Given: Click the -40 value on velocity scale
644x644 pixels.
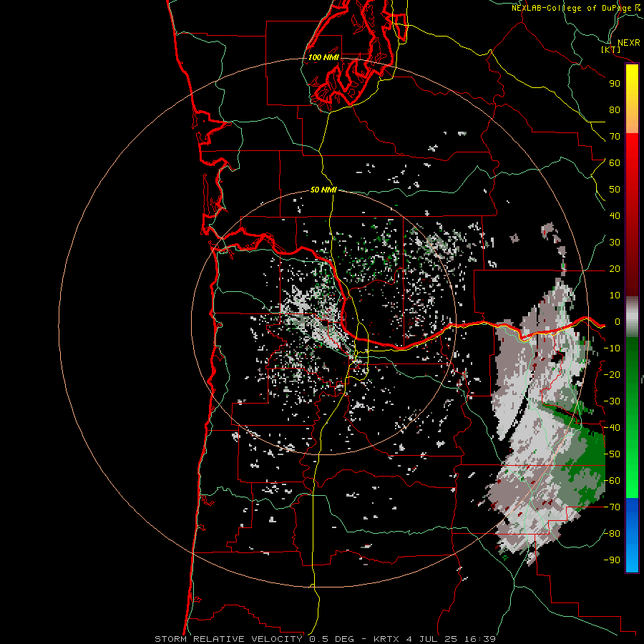Looking at the screenshot, I should tap(612, 428).
